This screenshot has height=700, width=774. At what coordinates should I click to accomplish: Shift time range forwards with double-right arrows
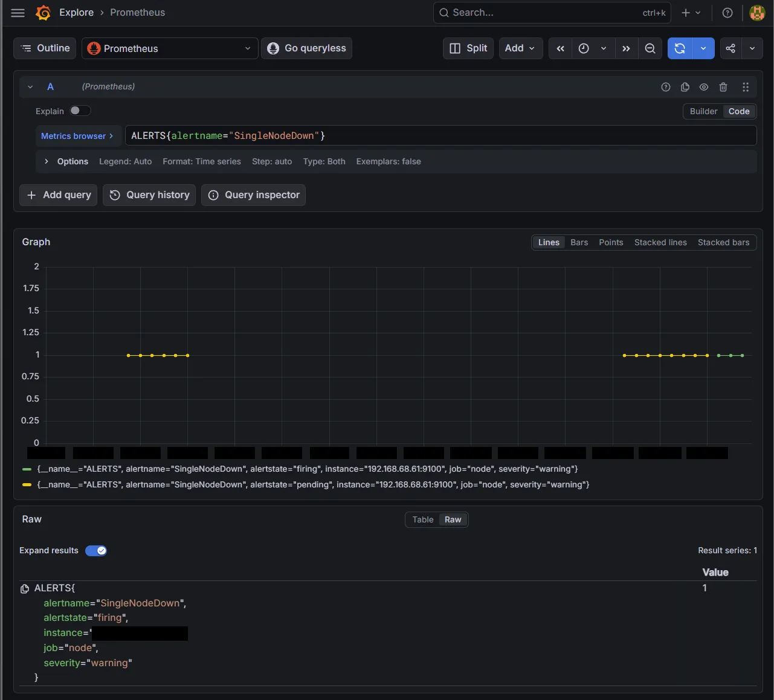click(x=627, y=48)
